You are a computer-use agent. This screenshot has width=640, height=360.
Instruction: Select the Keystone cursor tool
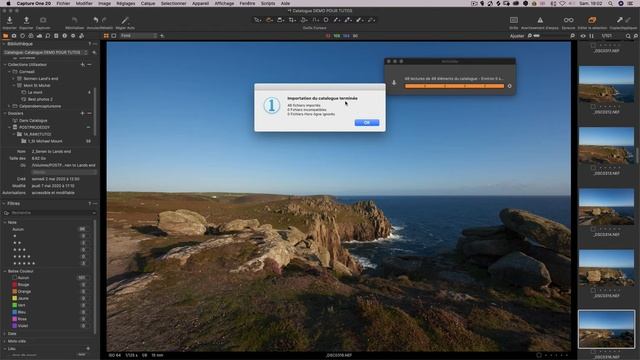point(316,20)
